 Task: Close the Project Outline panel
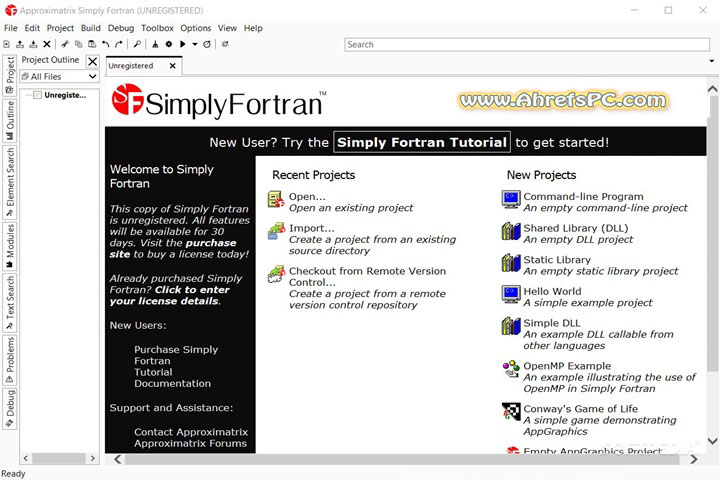tap(92, 61)
